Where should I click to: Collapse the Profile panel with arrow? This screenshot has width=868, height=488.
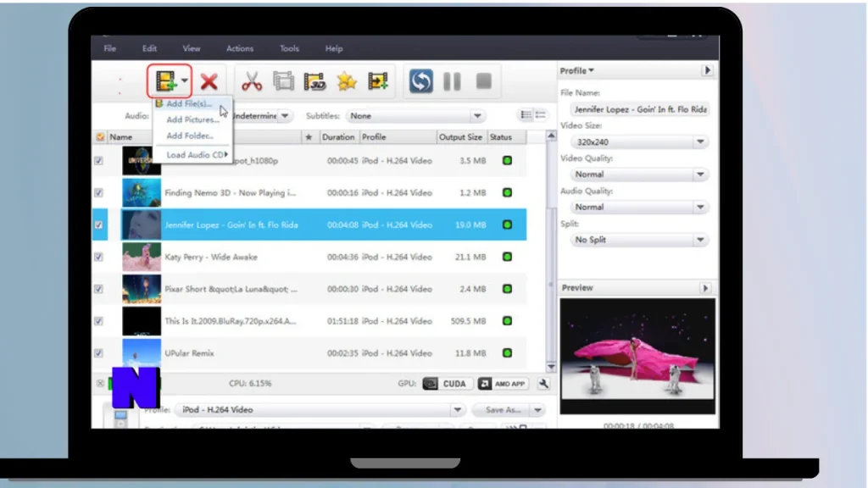coord(707,70)
